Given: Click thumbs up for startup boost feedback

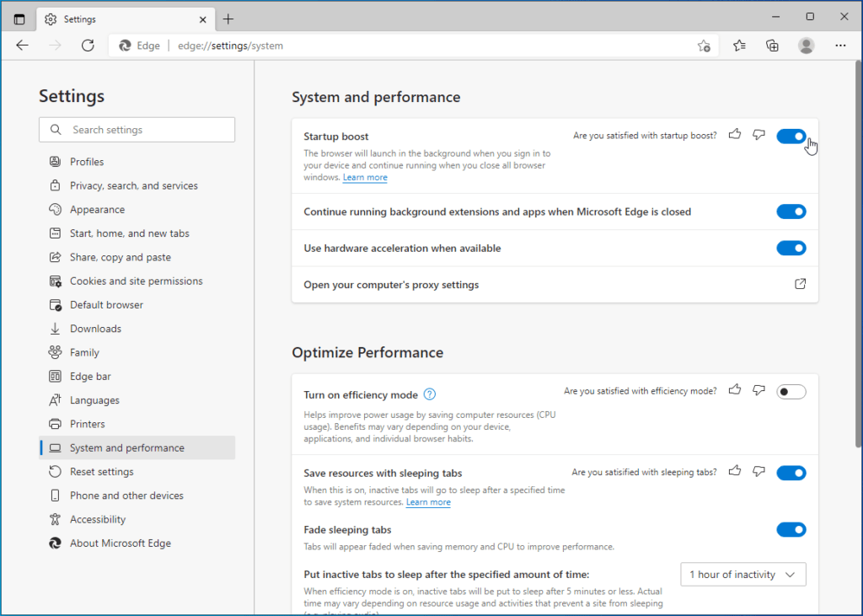Looking at the screenshot, I should [x=734, y=133].
